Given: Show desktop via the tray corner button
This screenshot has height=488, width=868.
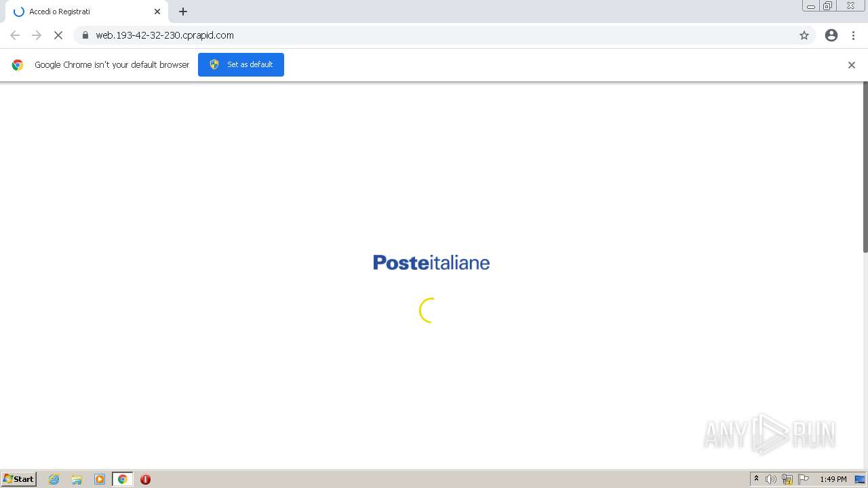Looking at the screenshot, I should coord(861,479).
